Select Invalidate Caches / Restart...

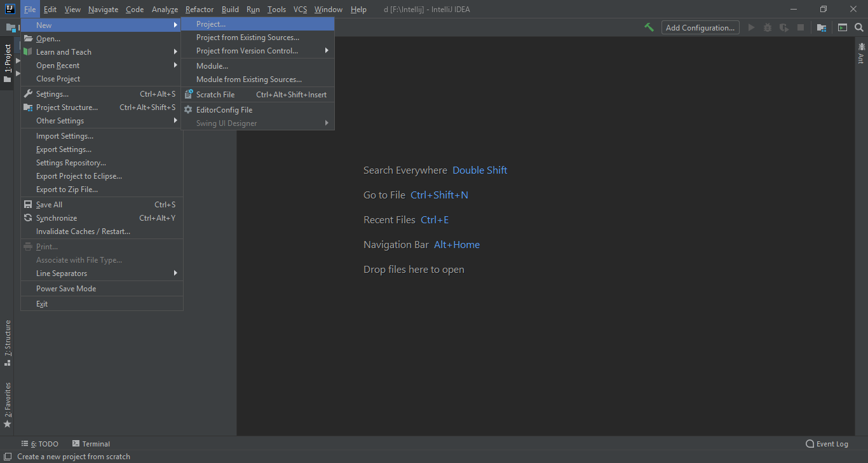pyautogui.click(x=102, y=231)
